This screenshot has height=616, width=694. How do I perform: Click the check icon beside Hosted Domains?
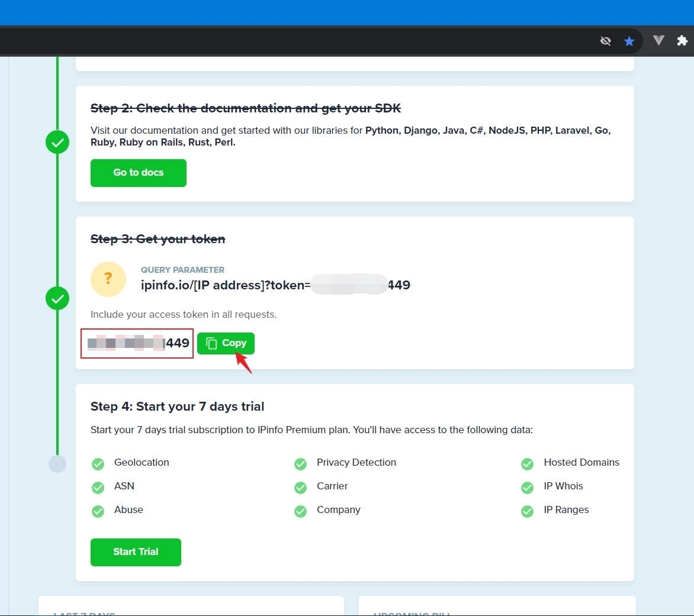(x=527, y=464)
